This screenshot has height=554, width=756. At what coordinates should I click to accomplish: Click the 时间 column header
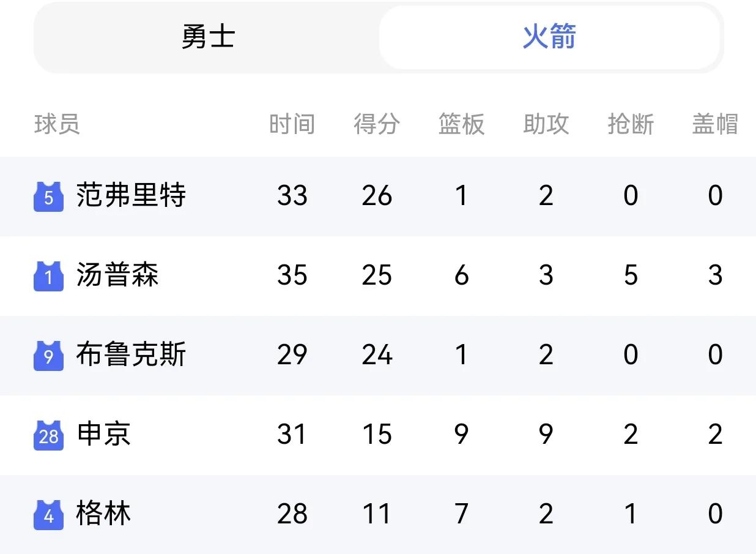coord(292,124)
